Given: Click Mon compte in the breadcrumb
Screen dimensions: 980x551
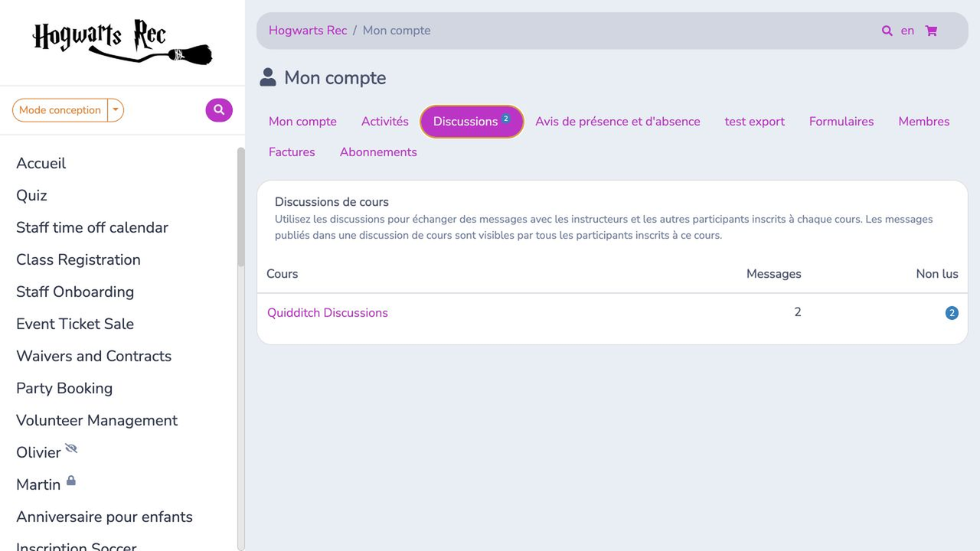Looking at the screenshot, I should click(397, 31).
